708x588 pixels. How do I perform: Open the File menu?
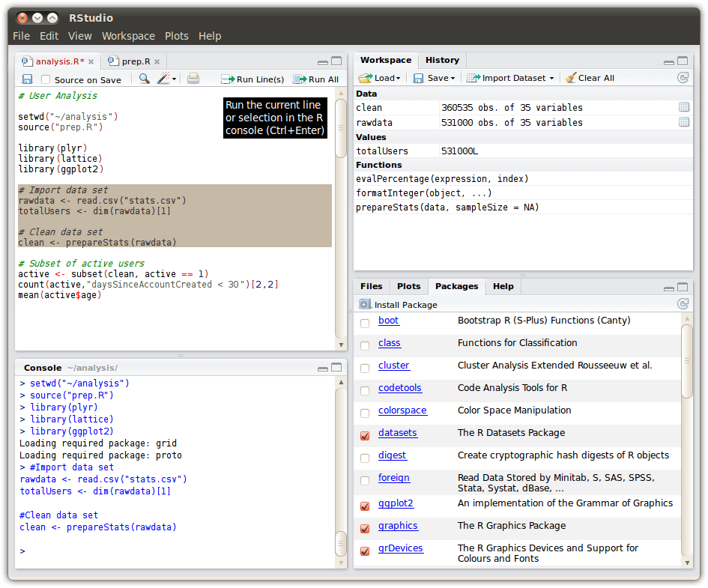(21, 36)
